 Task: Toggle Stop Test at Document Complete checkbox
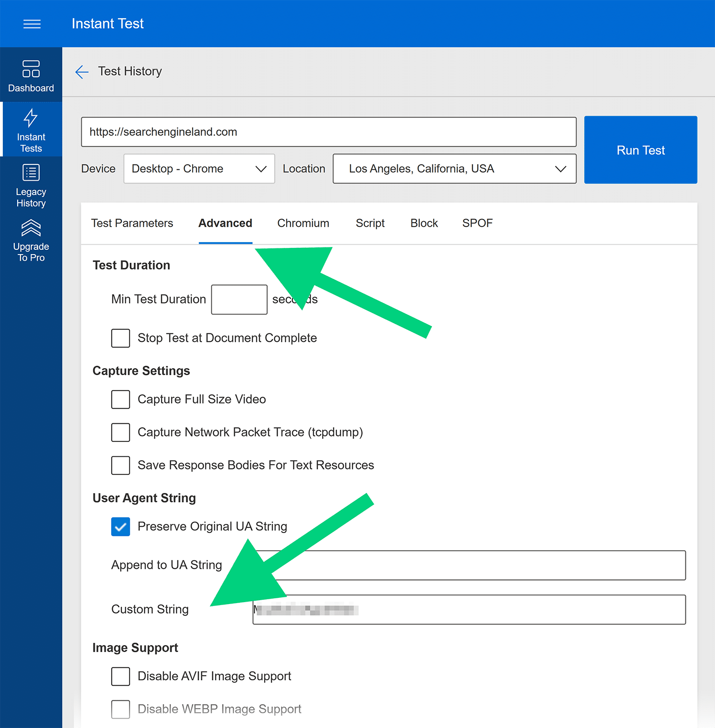click(x=121, y=338)
